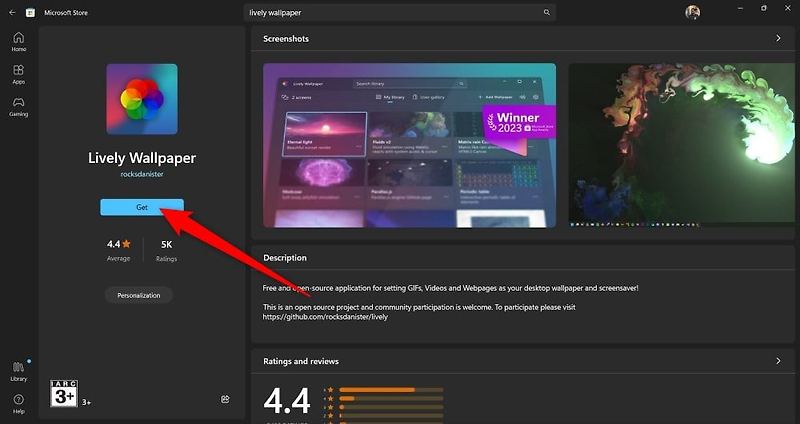The height and width of the screenshot is (424, 800).
Task: Click the four-star rating bar
Action: pos(391,398)
